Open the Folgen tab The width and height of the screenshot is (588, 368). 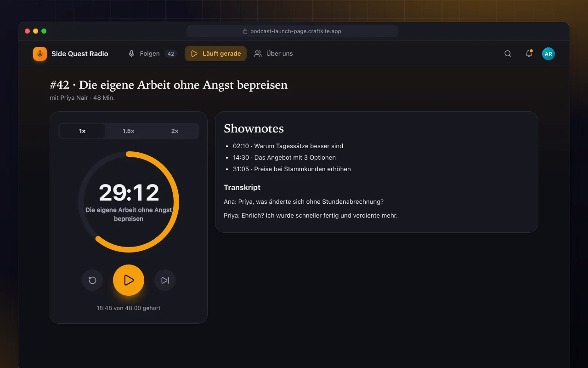tap(152, 54)
